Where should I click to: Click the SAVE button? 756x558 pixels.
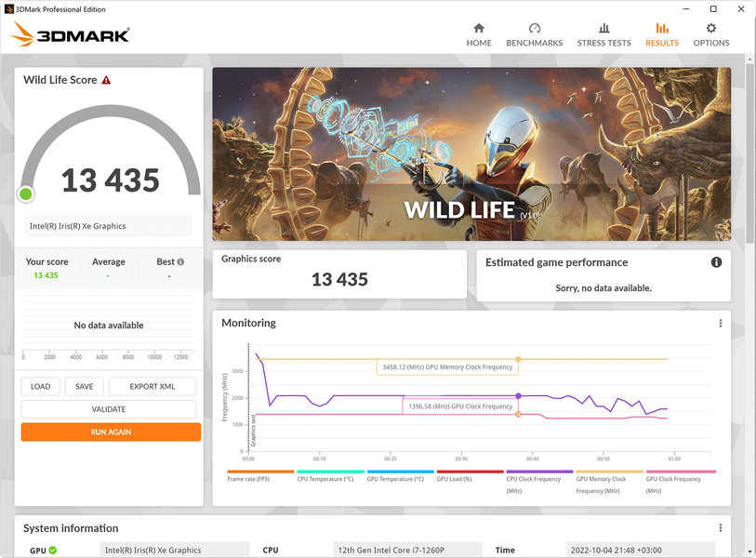click(85, 386)
